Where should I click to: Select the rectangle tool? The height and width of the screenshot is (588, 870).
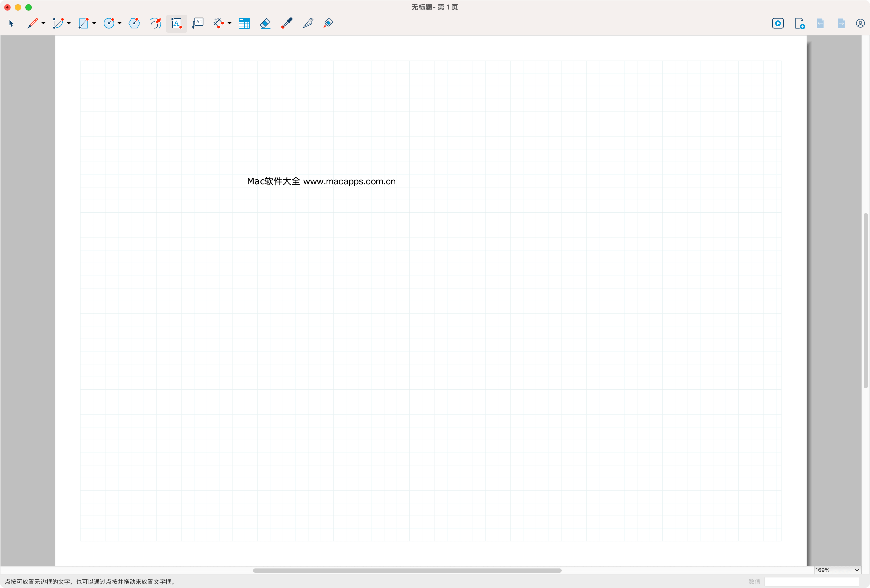click(84, 23)
